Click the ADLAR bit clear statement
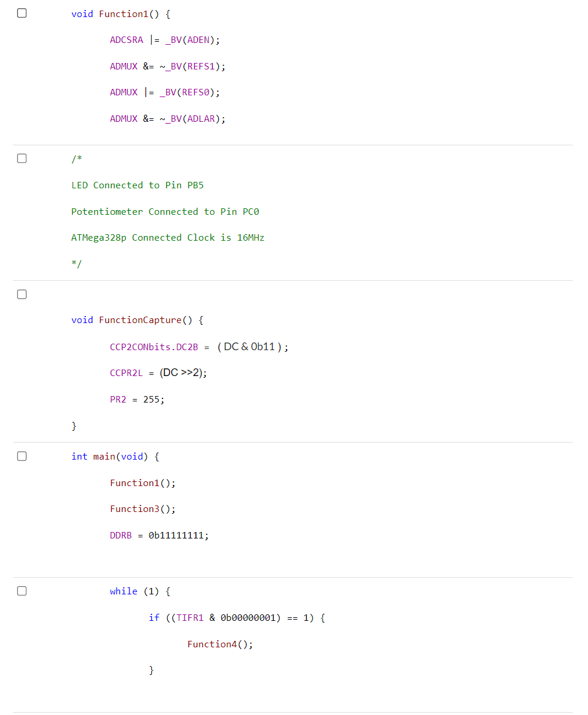 click(x=167, y=118)
